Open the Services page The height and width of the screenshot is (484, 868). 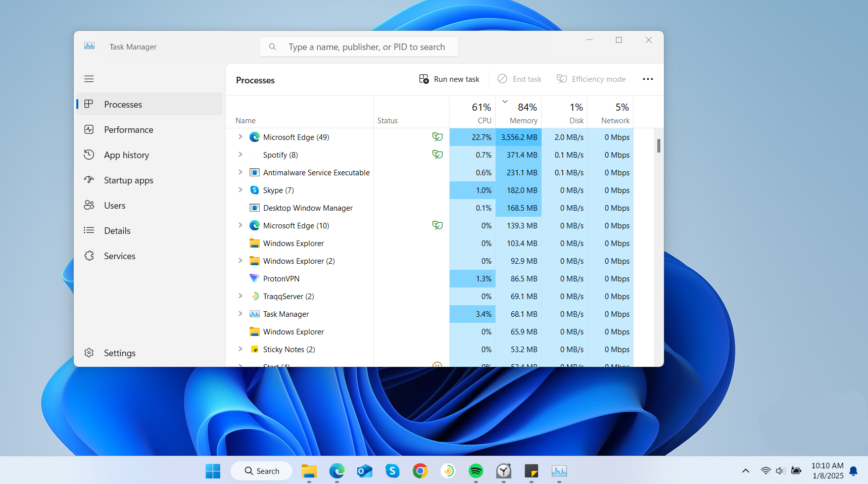pos(150,256)
